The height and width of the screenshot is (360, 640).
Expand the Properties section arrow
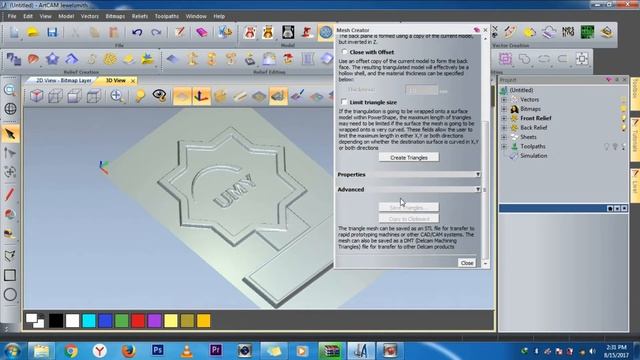(478, 174)
